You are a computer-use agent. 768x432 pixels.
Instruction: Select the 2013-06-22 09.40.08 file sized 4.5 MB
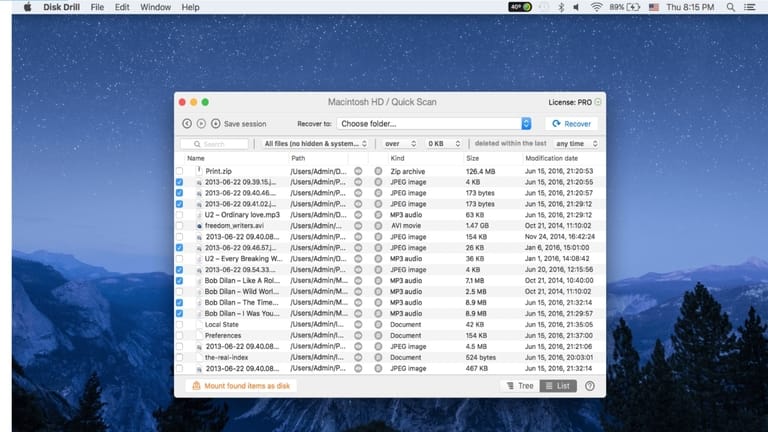pos(242,346)
